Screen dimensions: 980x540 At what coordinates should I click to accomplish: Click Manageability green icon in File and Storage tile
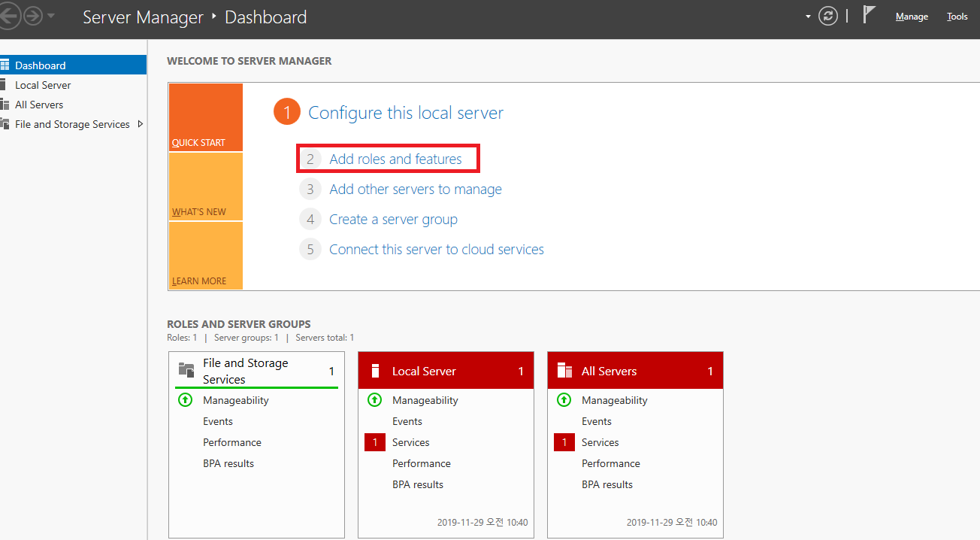[x=186, y=400]
